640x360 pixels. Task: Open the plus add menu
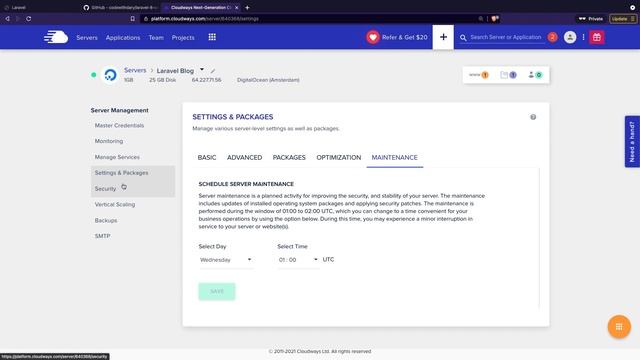[x=443, y=37]
